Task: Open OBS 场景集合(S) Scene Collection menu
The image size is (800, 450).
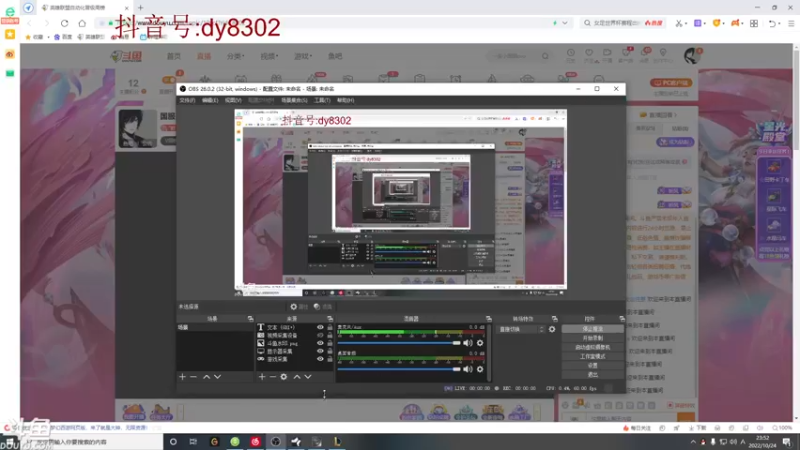Action: click(x=294, y=100)
